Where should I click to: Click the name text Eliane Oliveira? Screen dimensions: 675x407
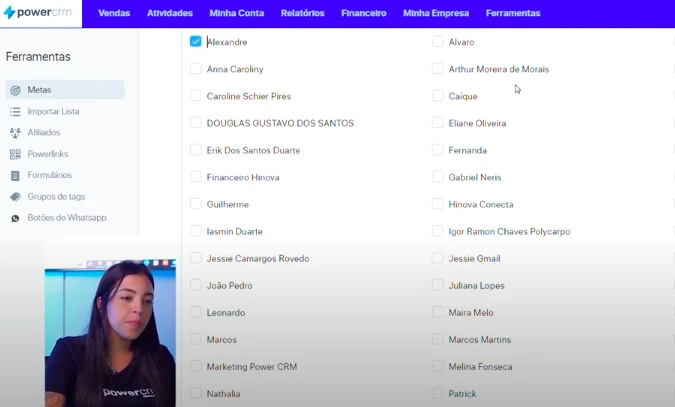click(477, 124)
